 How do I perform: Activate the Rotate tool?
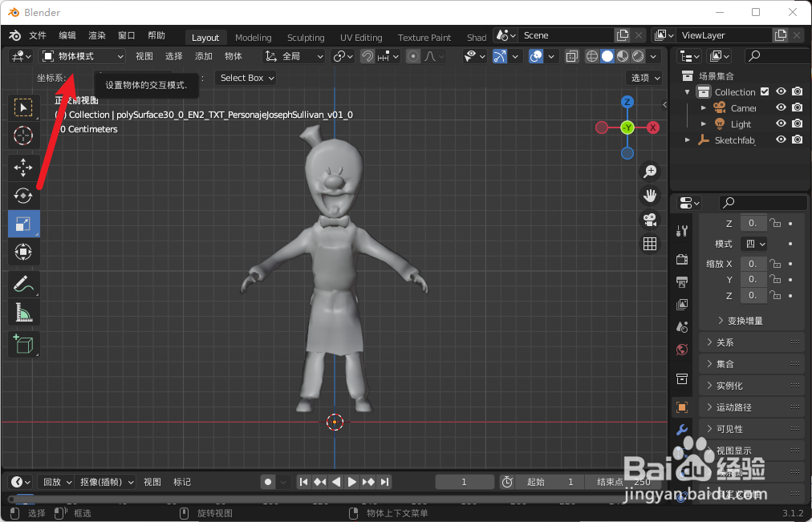click(x=23, y=196)
